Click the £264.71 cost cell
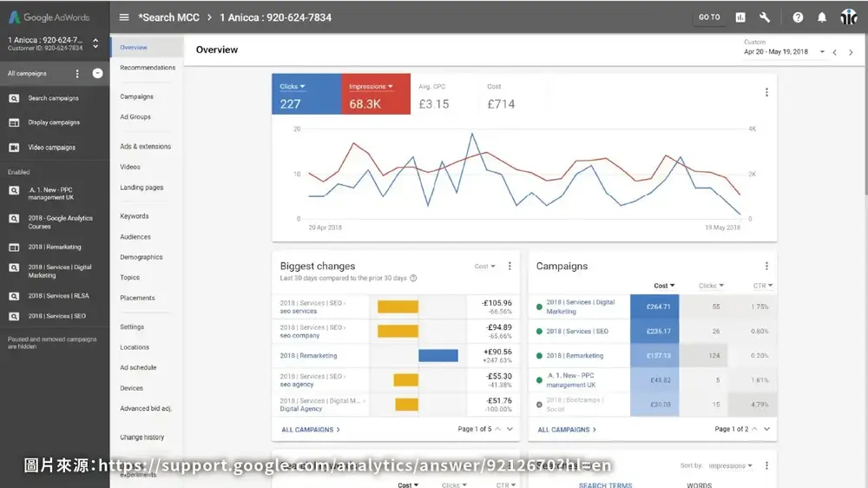 [x=654, y=307]
